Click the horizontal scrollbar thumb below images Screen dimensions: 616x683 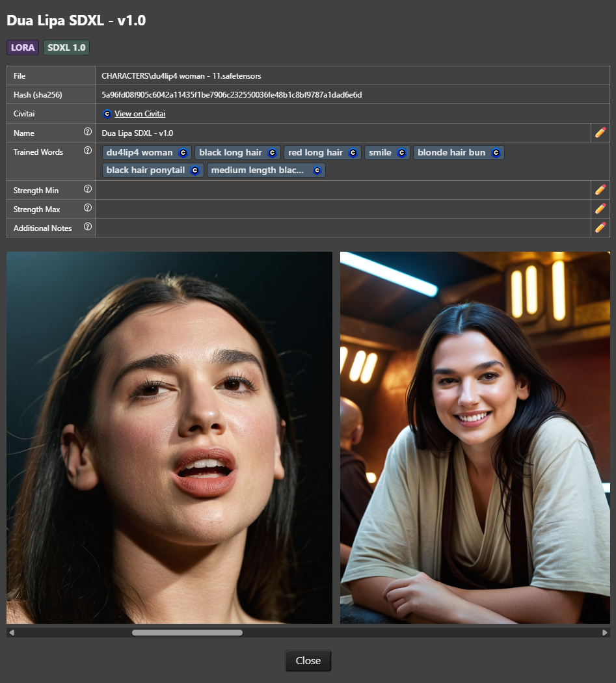pos(187,632)
